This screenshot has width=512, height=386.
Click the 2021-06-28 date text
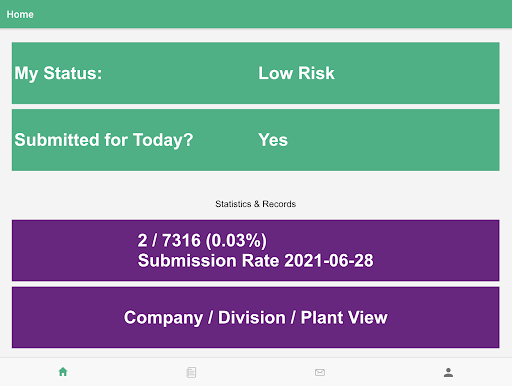329,260
